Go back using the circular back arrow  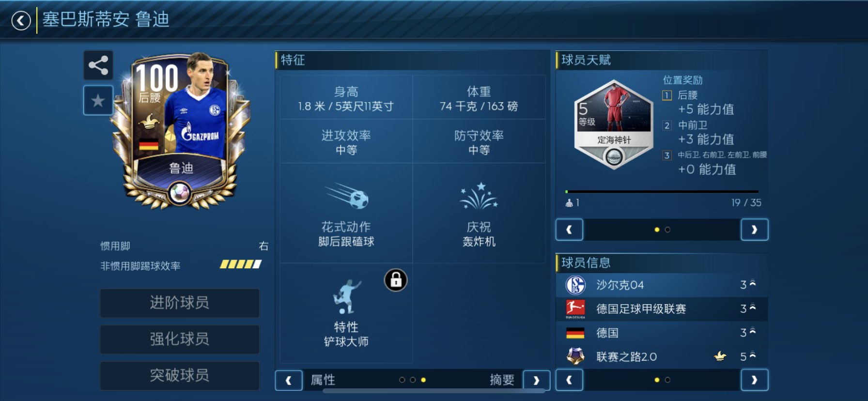point(21,21)
